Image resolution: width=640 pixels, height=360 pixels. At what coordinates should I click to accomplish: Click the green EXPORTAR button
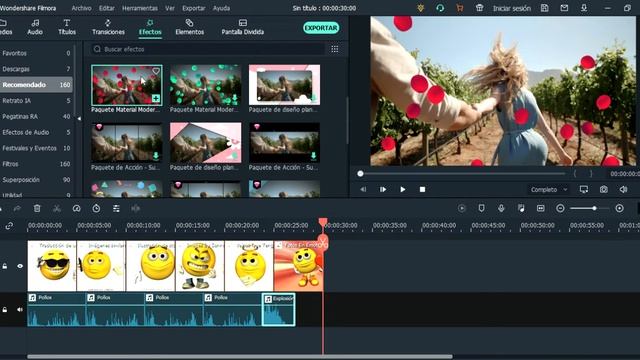321,28
